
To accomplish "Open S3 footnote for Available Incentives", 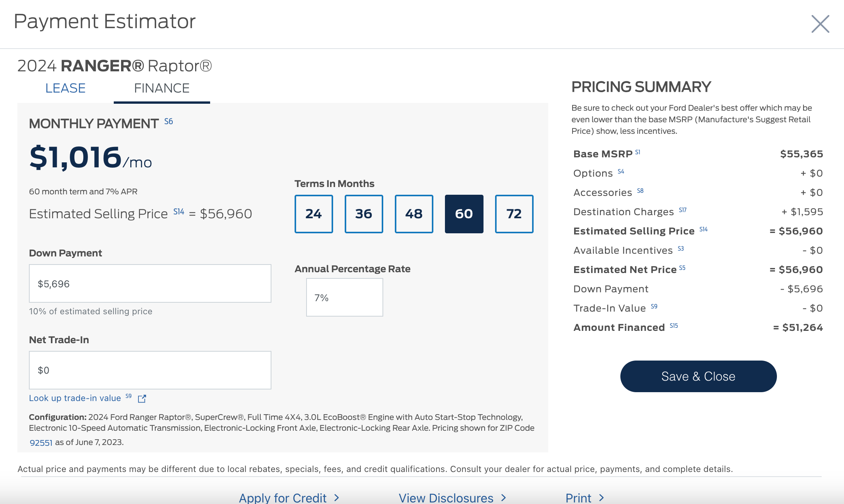I will point(681,249).
